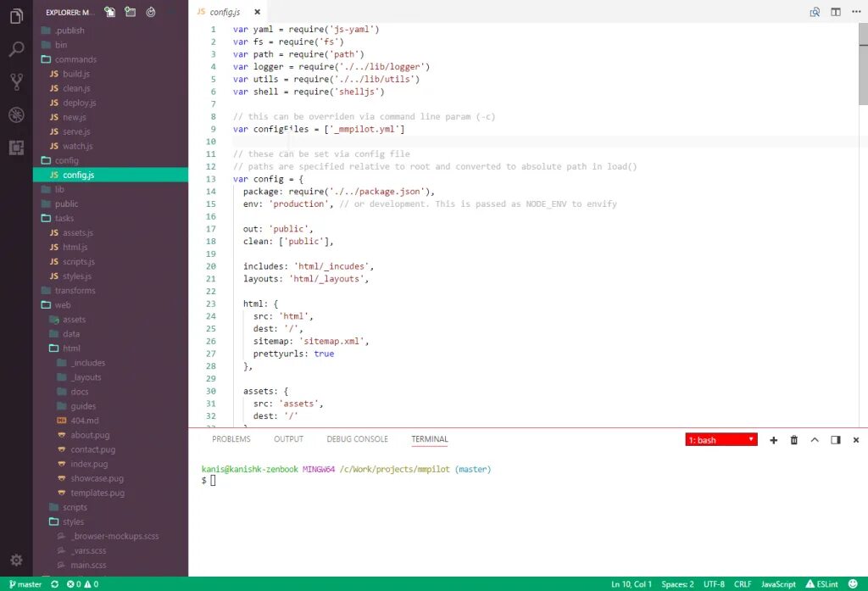Refresh the Explorer tree

click(151, 12)
